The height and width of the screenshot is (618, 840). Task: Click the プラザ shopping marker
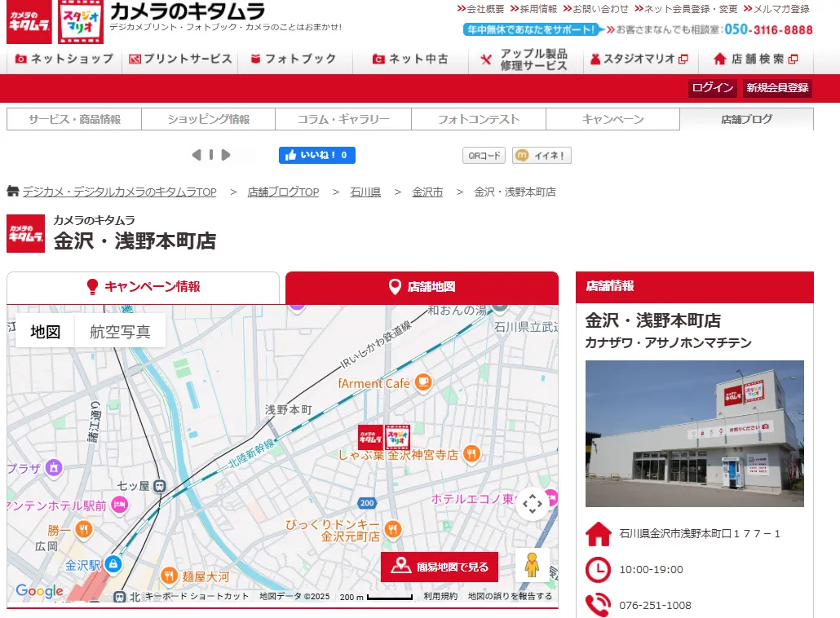click(54, 467)
